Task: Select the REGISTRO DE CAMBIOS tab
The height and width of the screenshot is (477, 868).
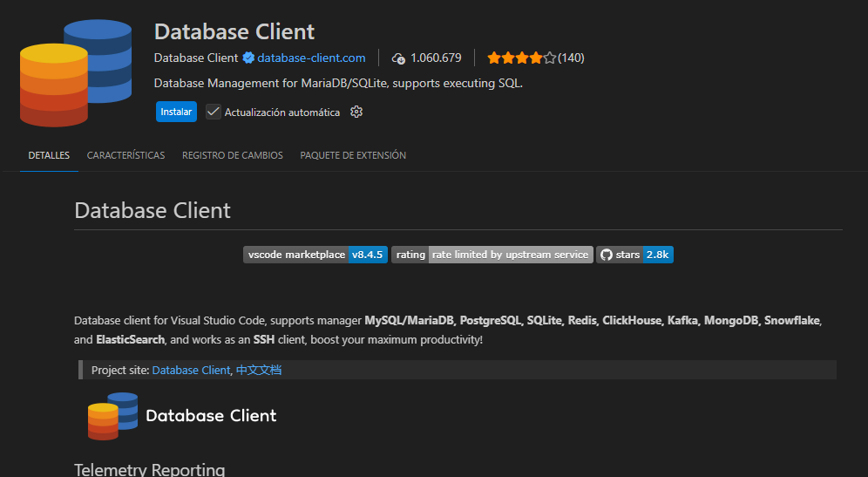Action: pyautogui.click(x=232, y=155)
